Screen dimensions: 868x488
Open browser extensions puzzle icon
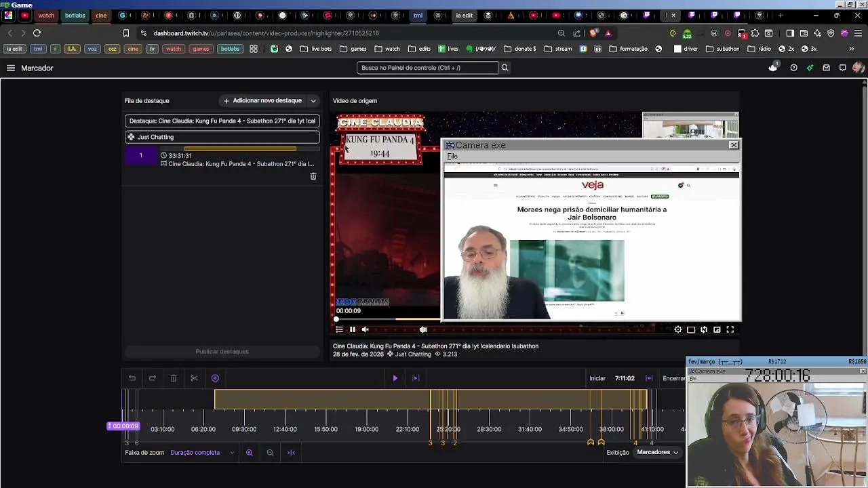755,33
